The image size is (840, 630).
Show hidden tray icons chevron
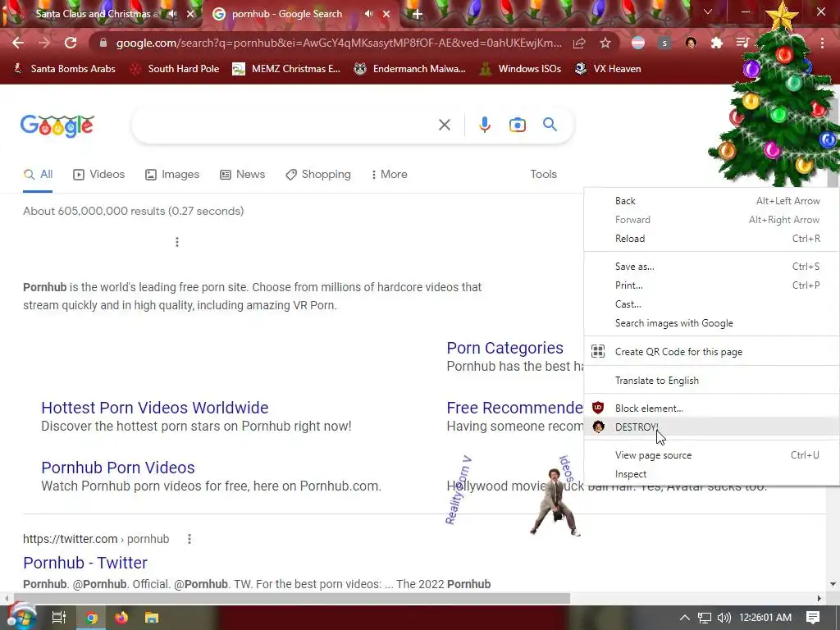pyautogui.click(x=685, y=618)
